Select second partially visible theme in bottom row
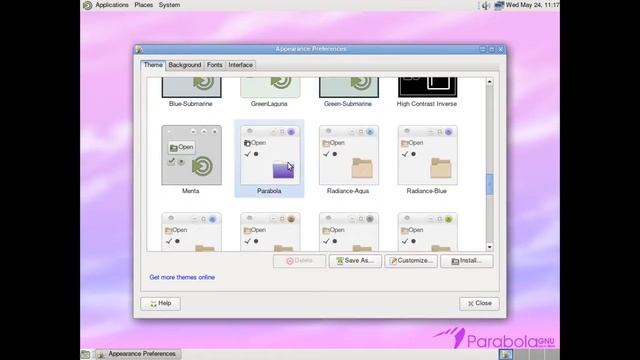This screenshot has height=360, width=640. (270, 231)
